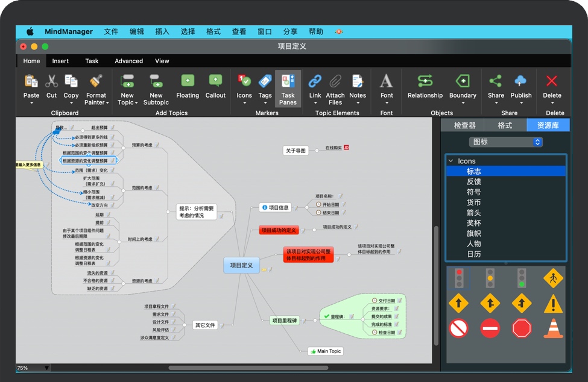
Task: Select the 奖杯 category in list
Action: coord(474,224)
